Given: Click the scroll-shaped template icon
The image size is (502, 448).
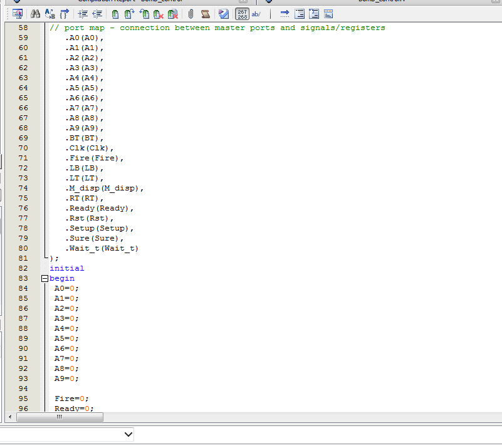Looking at the screenshot, I should (204, 14).
